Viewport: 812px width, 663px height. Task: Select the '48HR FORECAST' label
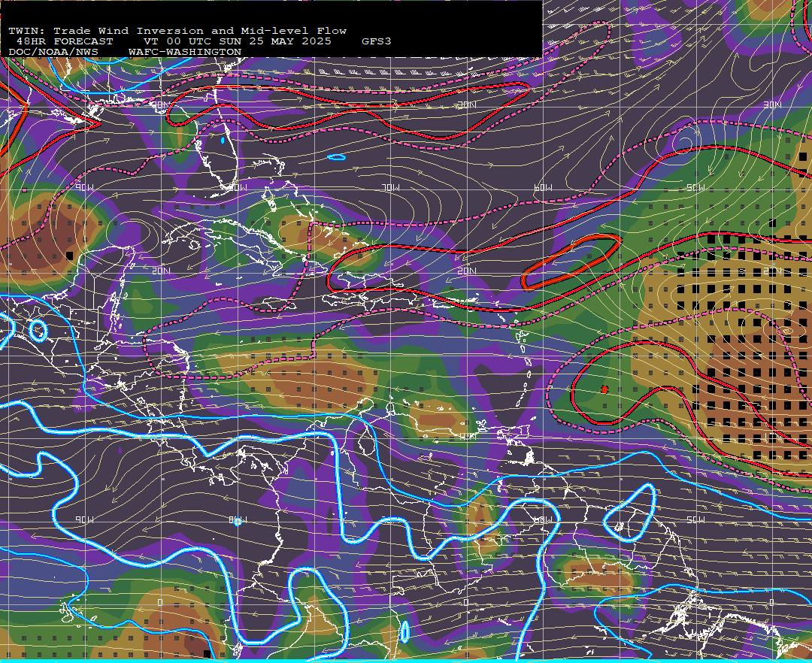(64, 41)
